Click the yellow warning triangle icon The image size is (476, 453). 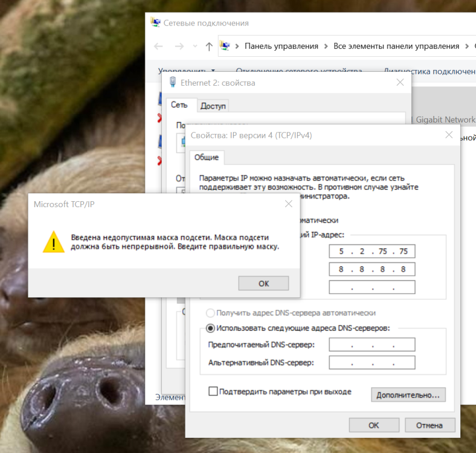[54, 242]
